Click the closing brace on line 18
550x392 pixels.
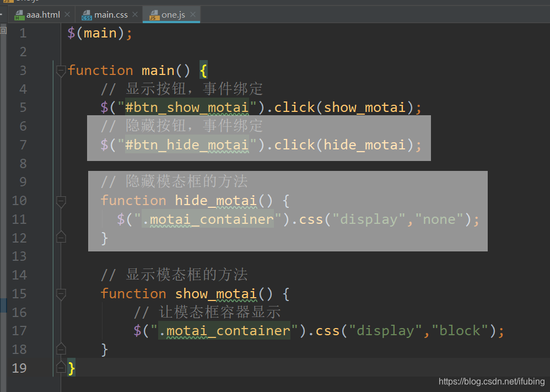(x=104, y=349)
